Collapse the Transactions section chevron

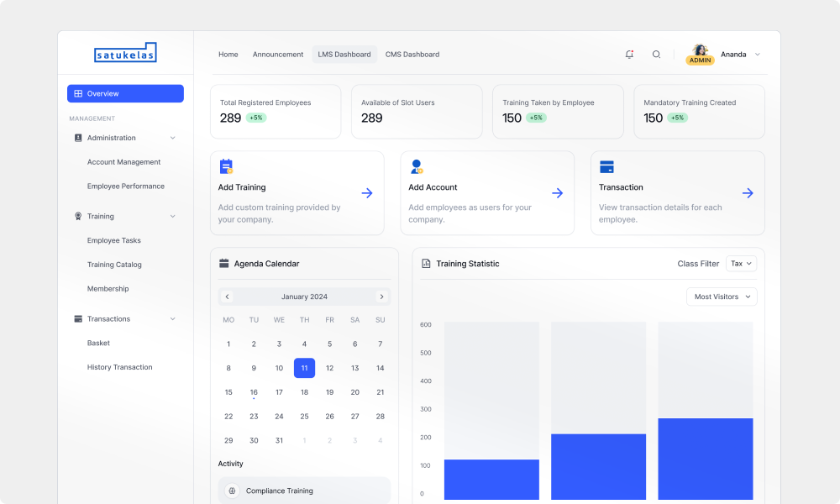pos(172,318)
